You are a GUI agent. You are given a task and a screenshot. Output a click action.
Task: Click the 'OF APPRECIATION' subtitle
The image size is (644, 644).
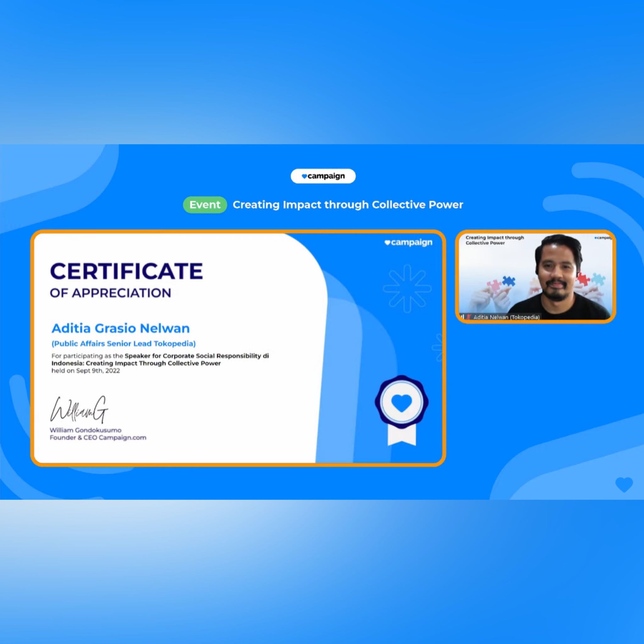coord(110,293)
